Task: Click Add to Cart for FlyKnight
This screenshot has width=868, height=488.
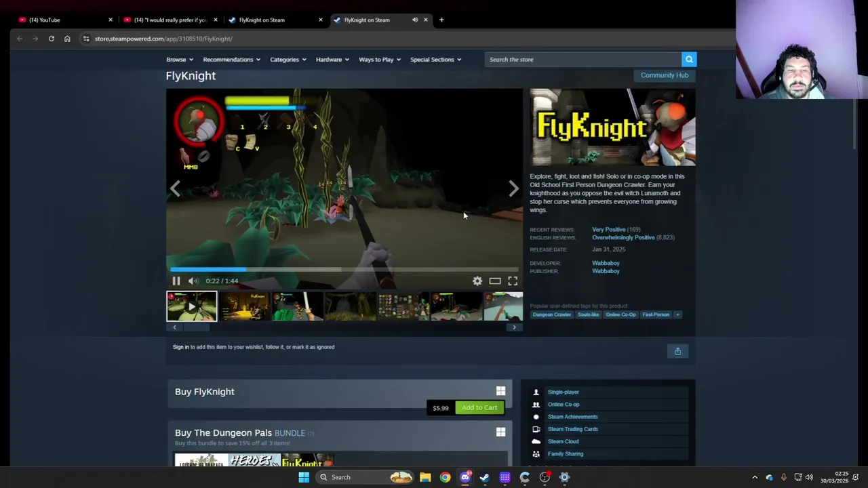Action: 479,407
